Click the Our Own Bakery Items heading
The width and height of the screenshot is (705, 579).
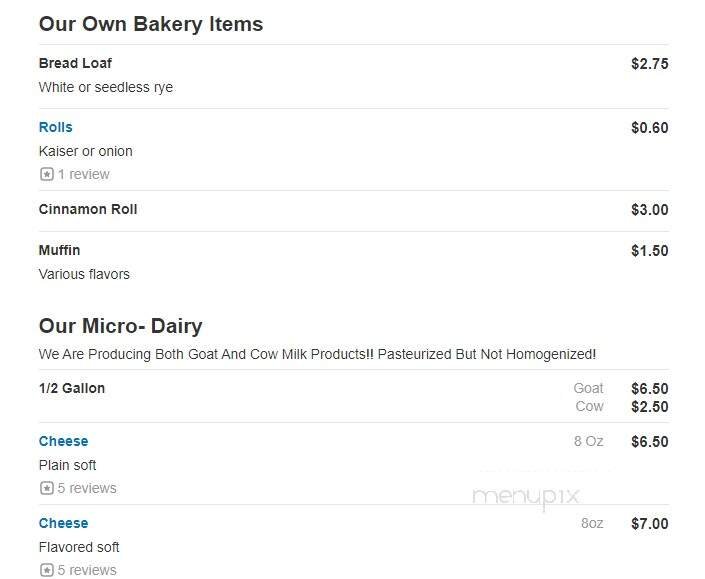click(150, 24)
